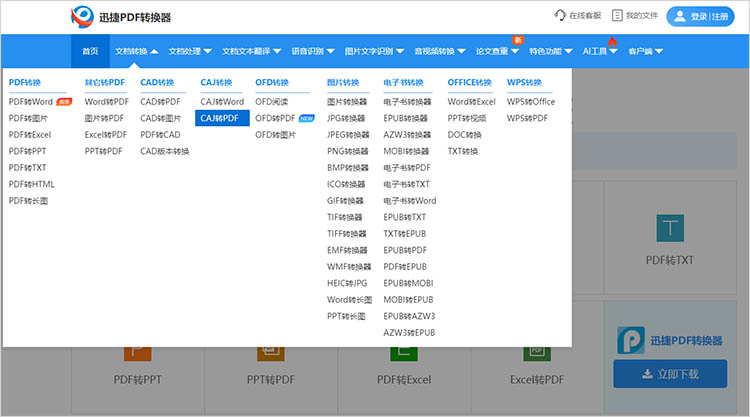Viewport: 750px width, 417px height.
Task: Click the 登录|注册 button
Action: [700, 17]
